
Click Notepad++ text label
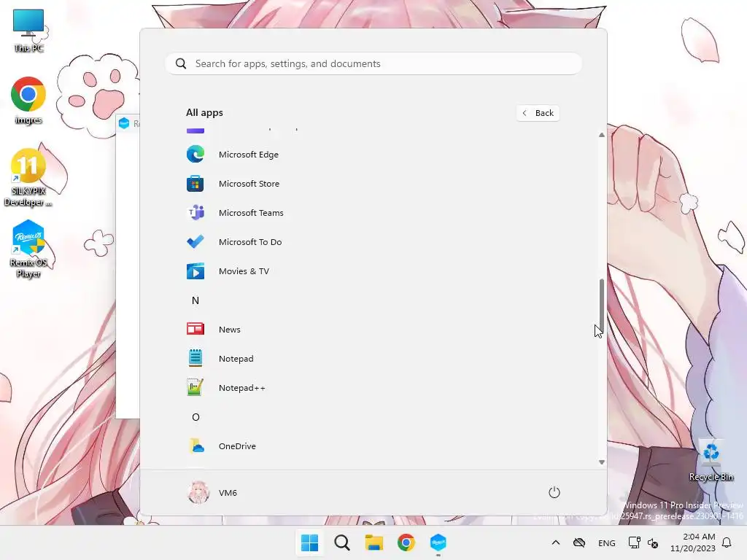pos(242,388)
